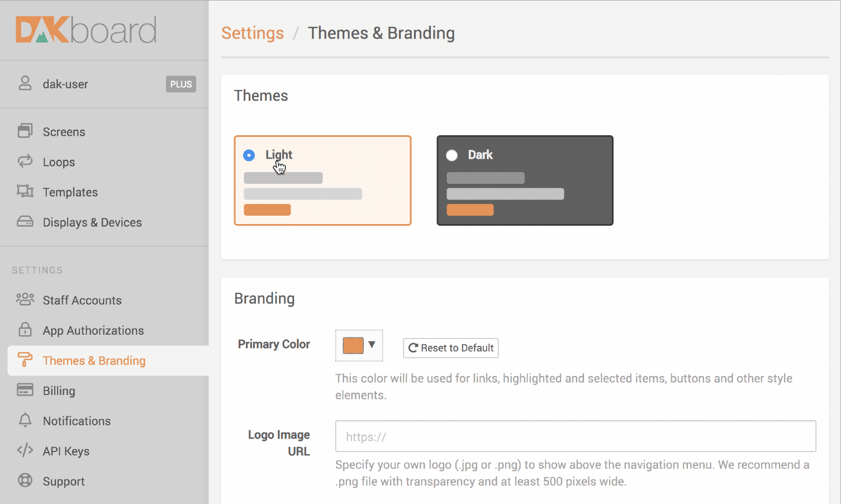841x504 pixels.
Task: Click the Screens icon in sidebar
Action: (25, 131)
